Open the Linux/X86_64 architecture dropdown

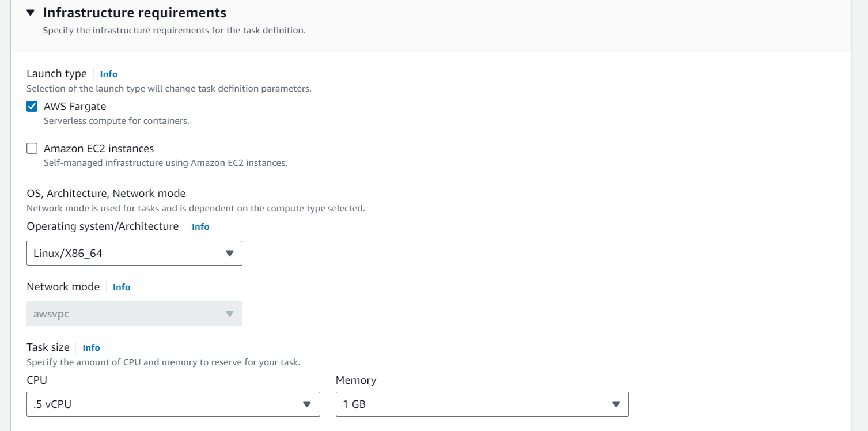[x=134, y=253]
